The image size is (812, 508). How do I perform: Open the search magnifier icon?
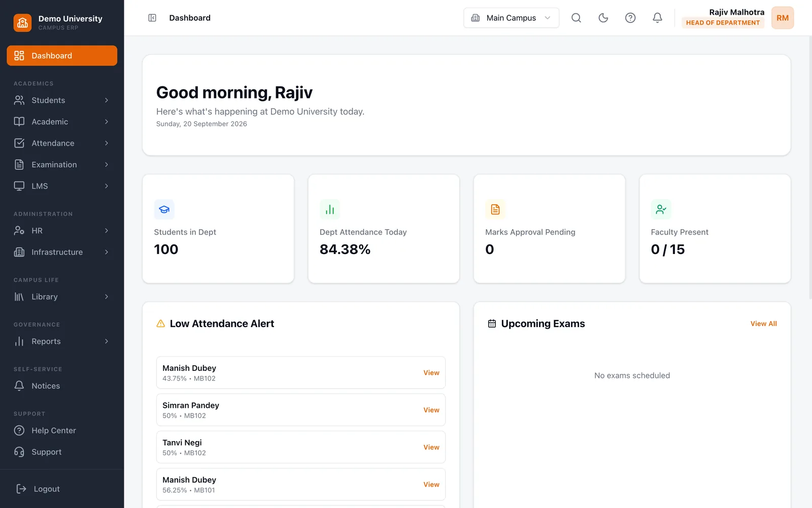coord(576,18)
